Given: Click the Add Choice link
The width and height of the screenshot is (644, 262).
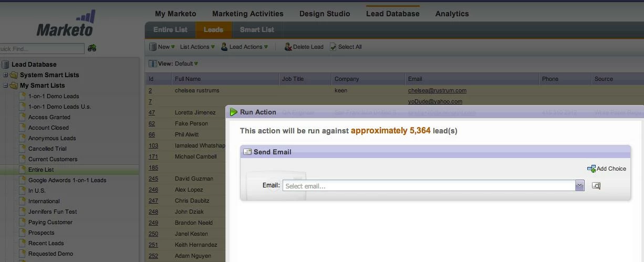Looking at the screenshot, I should (x=611, y=169).
